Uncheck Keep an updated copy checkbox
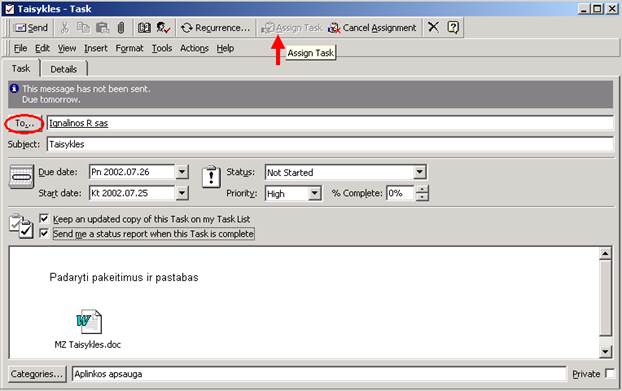Image resolution: width=622 pixels, height=391 pixels. [44, 218]
